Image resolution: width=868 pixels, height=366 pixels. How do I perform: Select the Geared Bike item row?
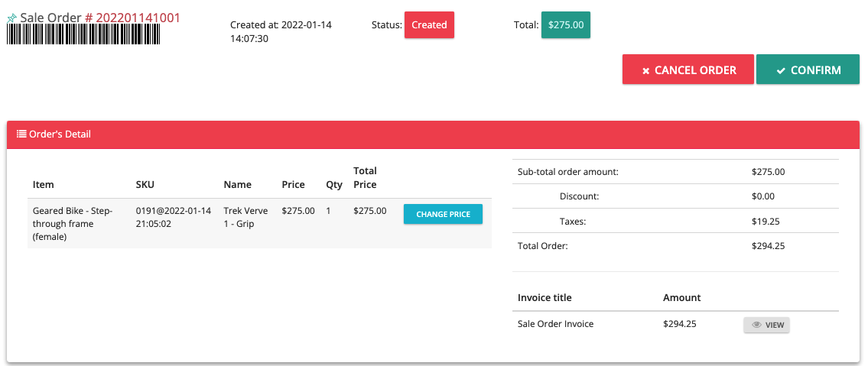(x=259, y=223)
